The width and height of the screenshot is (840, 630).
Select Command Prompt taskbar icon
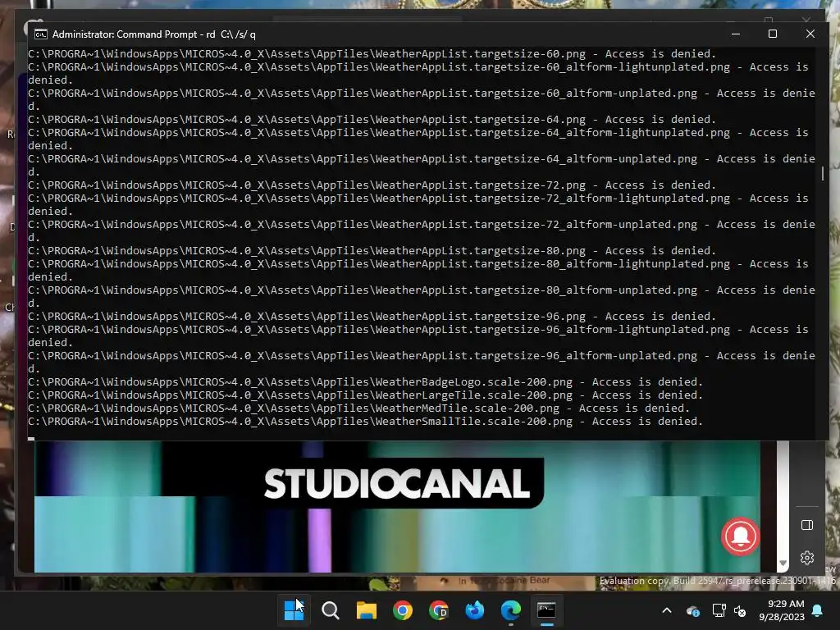[x=546, y=609]
